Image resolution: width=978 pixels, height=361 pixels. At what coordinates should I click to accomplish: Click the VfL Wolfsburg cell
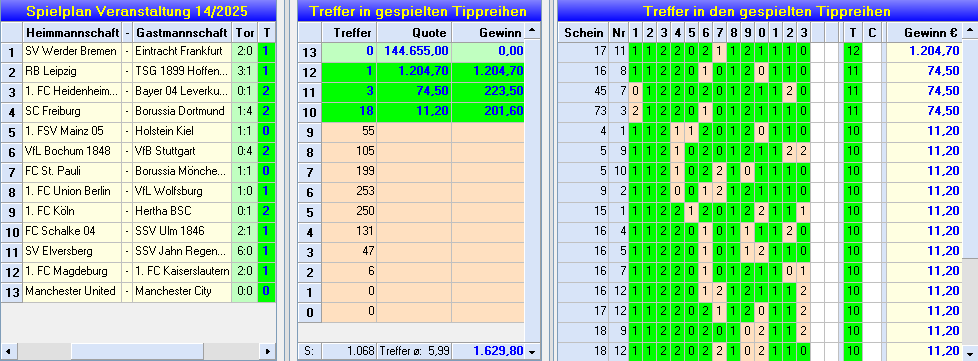point(182,191)
